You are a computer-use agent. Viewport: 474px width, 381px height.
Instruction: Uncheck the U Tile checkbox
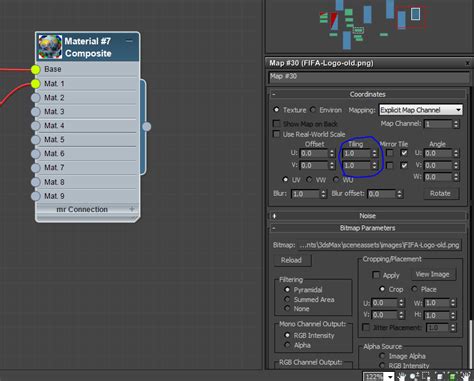[404, 153]
